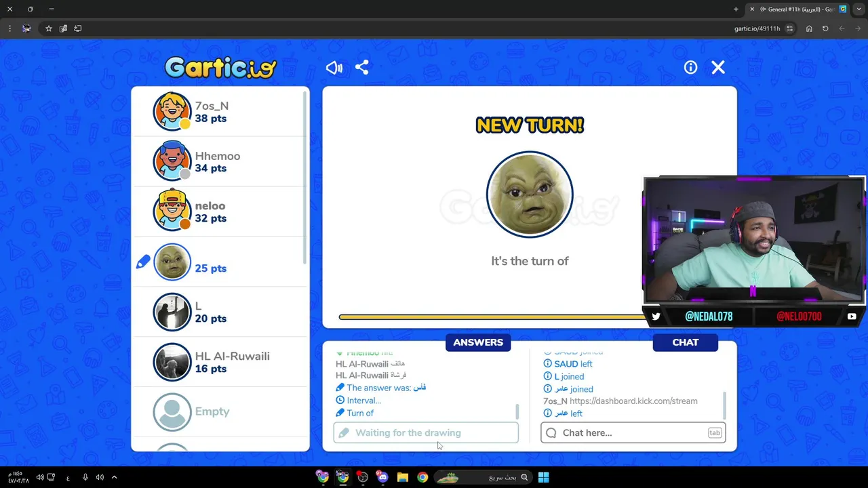868x488 pixels.
Task: Reload the page
Action: pyautogui.click(x=825, y=28)
